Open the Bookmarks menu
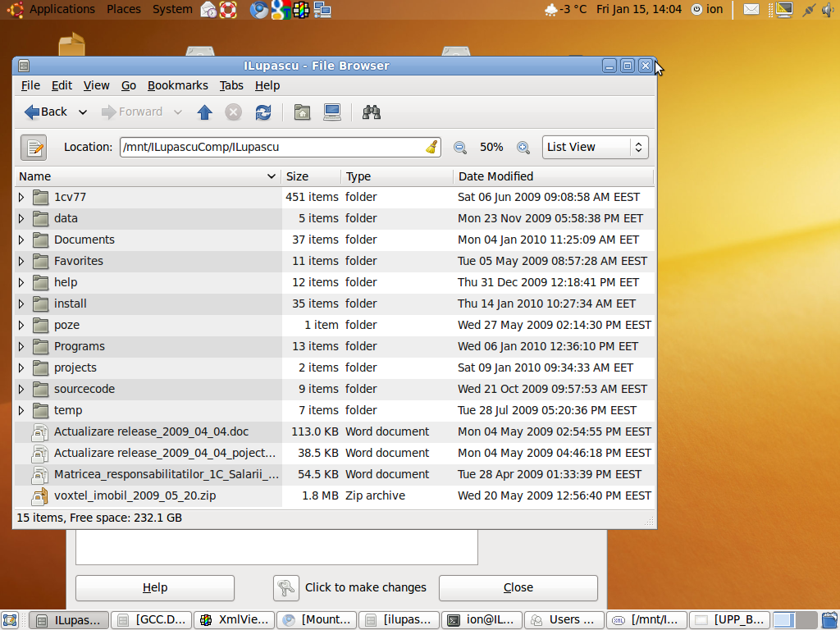This screenshot has width=840, height=630. click(177, 85)
